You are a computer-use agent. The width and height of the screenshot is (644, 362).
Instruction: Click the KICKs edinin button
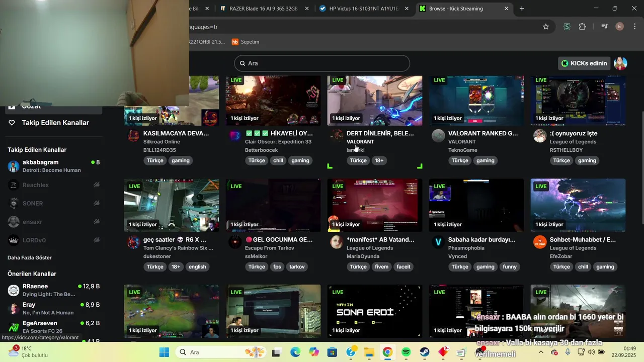584,63
